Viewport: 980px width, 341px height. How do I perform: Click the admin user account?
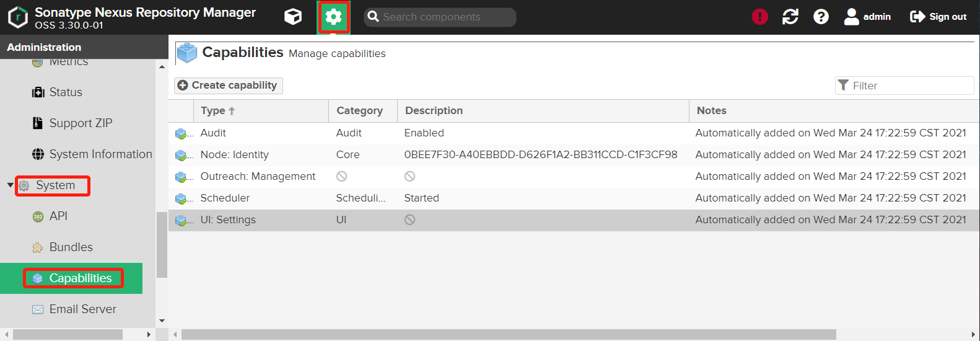[867, 17]
